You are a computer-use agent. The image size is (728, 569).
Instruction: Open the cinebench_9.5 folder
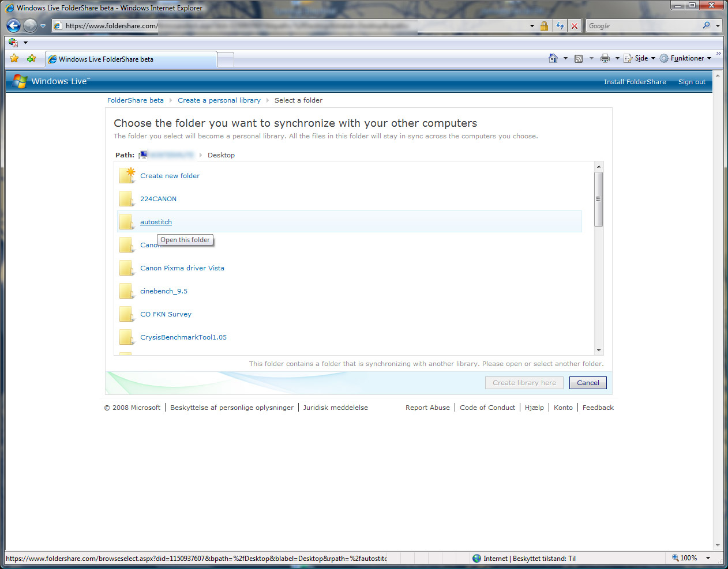click(163, 291)
